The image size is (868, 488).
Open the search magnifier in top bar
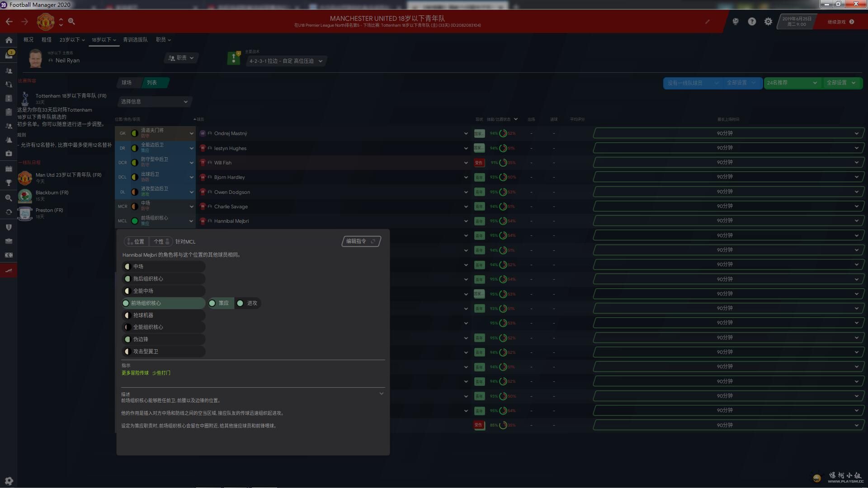pos(71,22)
